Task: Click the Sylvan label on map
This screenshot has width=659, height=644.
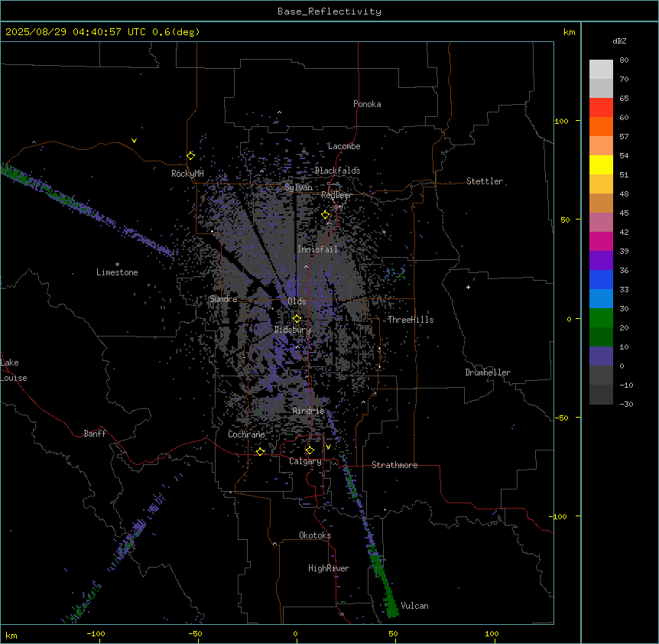Action: tap(298, 187)
